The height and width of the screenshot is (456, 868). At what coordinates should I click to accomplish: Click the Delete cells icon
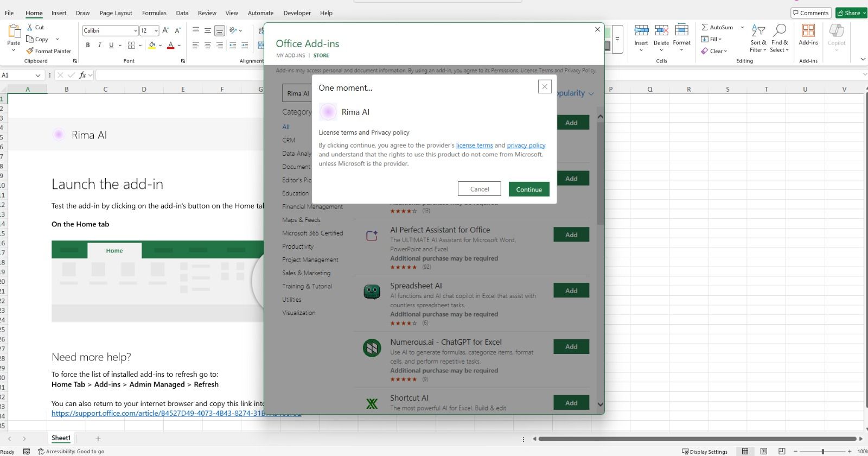(661, 31)
